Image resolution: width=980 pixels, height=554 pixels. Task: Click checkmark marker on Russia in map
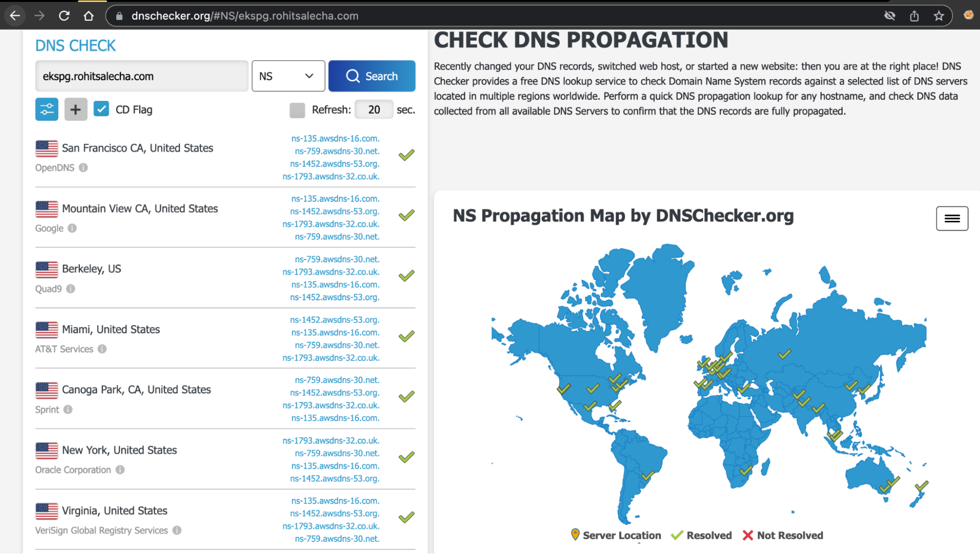click(x=784, y=354)
